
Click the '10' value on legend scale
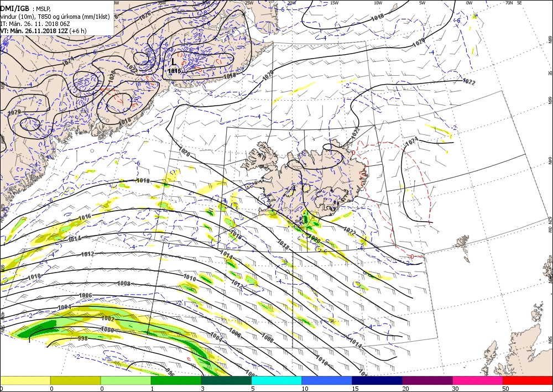[x=305, y=389]
